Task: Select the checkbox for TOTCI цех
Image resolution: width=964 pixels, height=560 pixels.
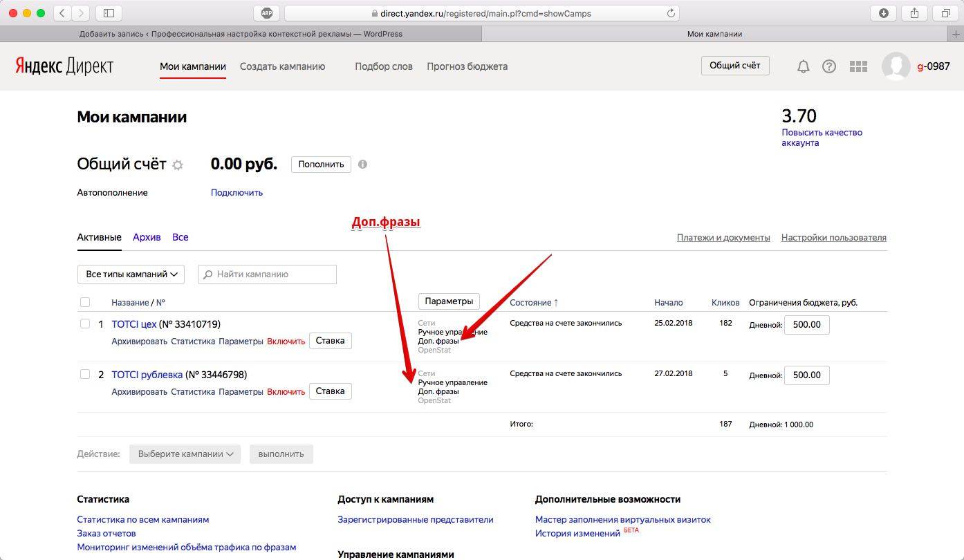Action: tap(85, 324)
